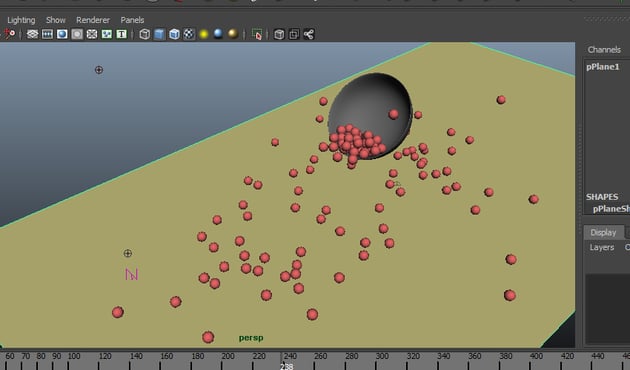
Task: Jump to frame 440 on time slider
Action: point(598,356)
